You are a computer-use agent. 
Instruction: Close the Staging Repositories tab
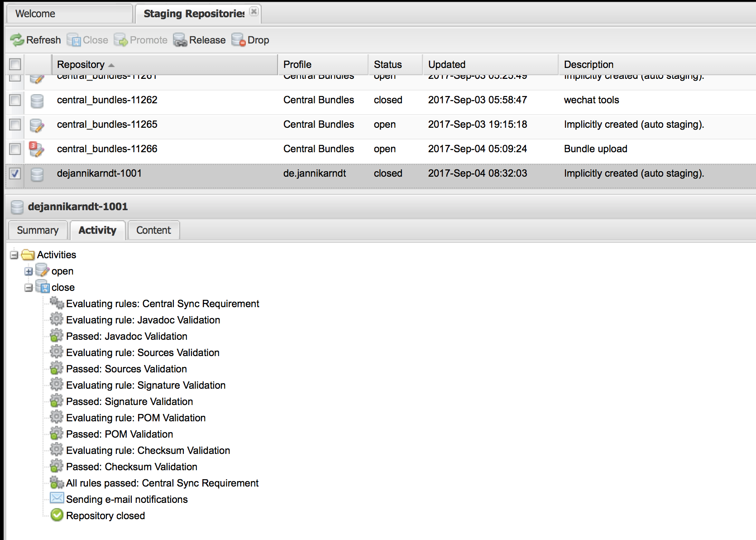click(x=254, y=11)
